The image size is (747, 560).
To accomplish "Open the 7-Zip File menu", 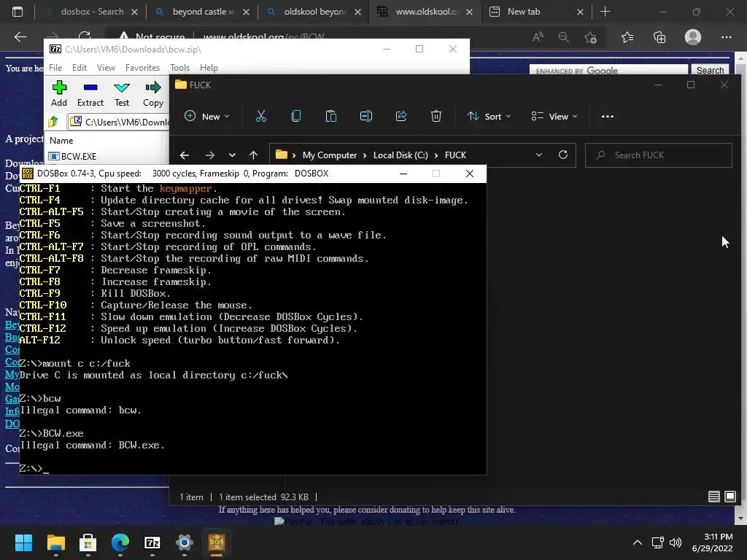I will (x=55, y=68).
